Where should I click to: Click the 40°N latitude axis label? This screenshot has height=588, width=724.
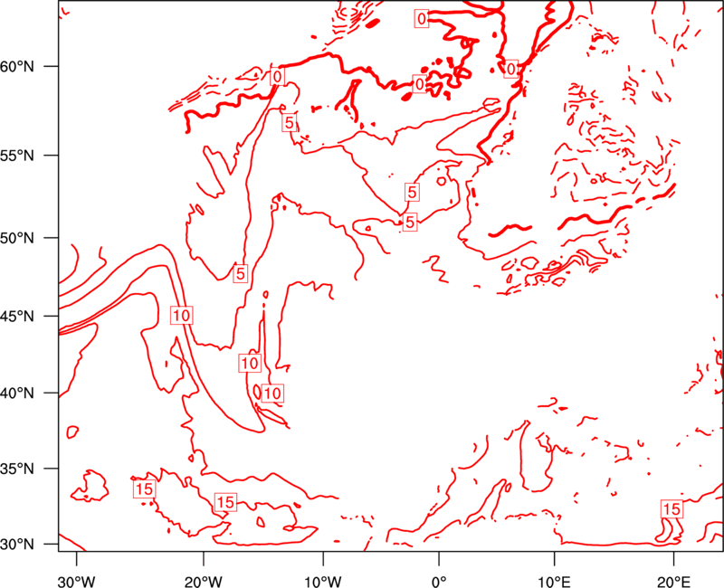pyautogui.click(x=27, y=394)
